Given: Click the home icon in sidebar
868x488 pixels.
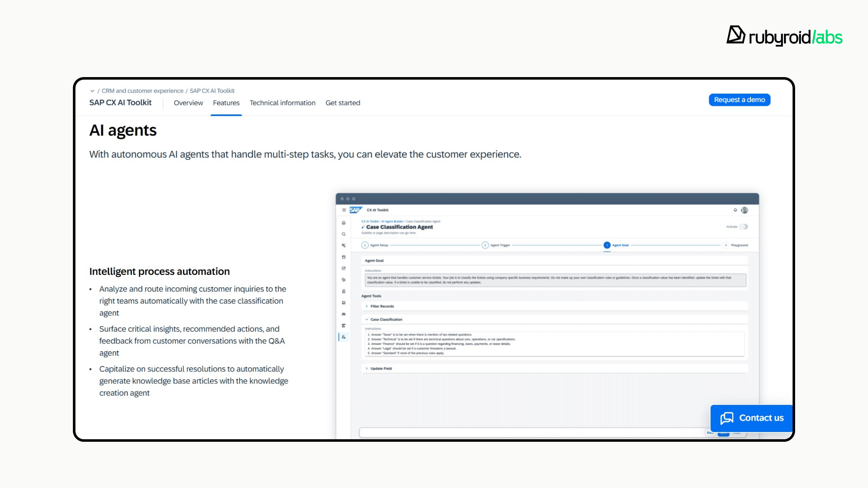Looking at the screenshot, I should [344, 223].
